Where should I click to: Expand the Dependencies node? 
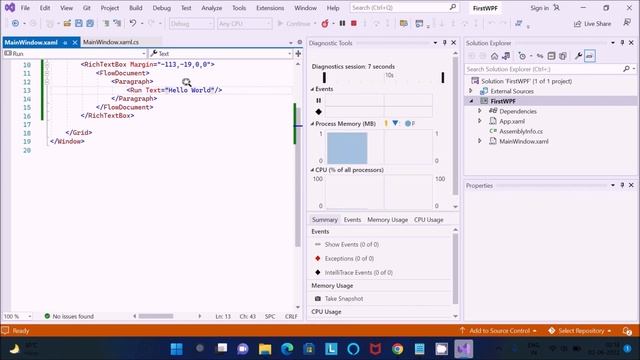click(x=480, y=111)
